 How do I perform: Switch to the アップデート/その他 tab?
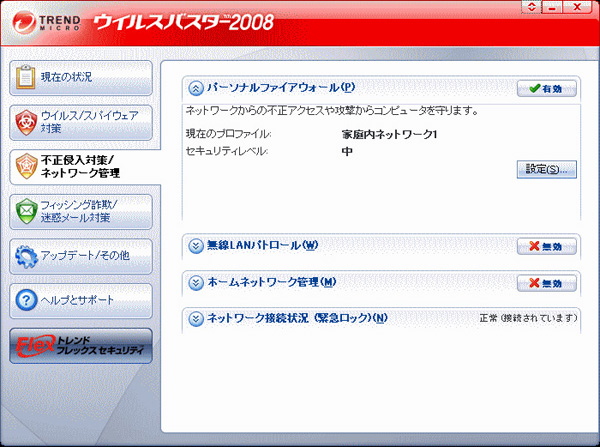pyautogui.click(x=81, y=256)
